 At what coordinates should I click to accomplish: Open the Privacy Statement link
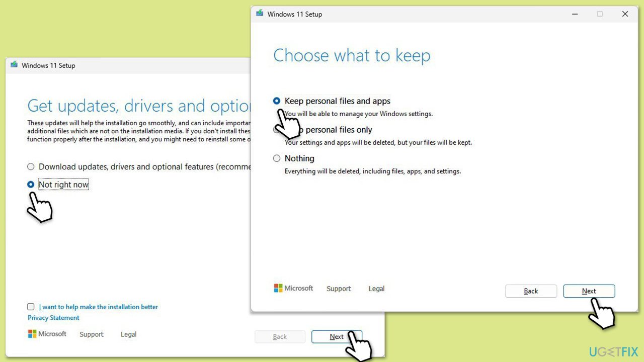pyautogui.click(x=53, y=318)
